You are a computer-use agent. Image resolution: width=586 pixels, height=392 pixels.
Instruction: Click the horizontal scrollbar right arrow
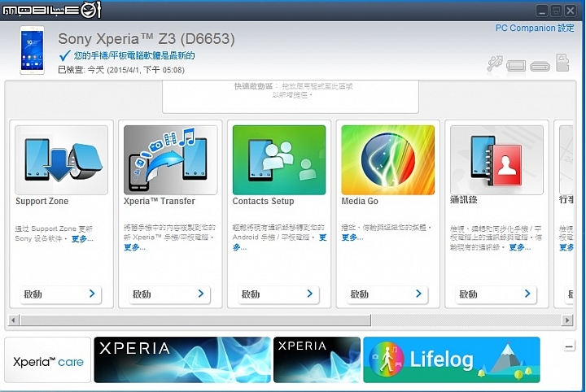[x=567, y=320]
